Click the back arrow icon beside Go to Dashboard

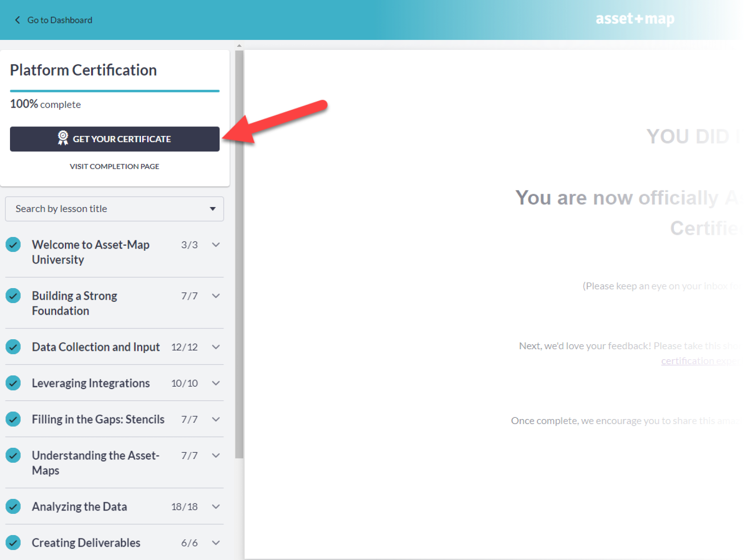tap(17, 20)
